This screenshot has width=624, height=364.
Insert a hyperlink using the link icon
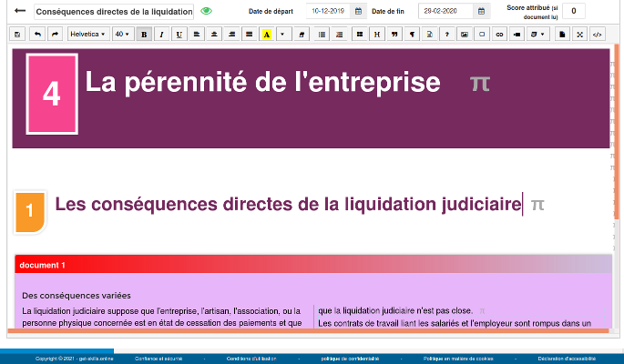coord(499,34)
